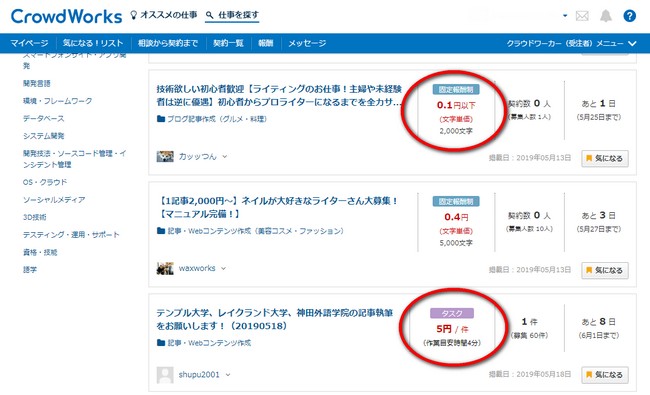Open the ネイルが大好きなライターさん大募集 job title

pos(277,207)
